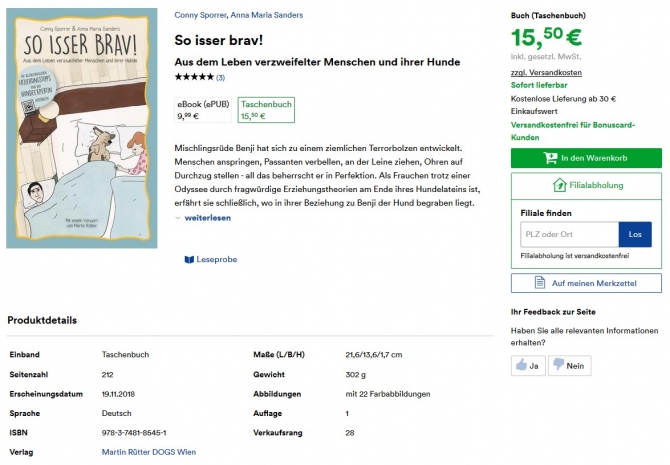Click the Filialabholung store house icon
This screenshot has width=670, height=465.
558,185
